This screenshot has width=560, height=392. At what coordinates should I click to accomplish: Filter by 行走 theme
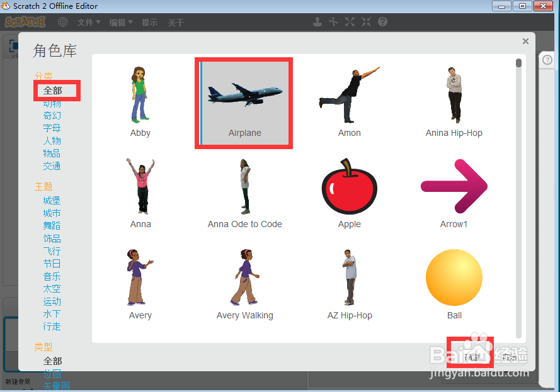tap(52, 327)
